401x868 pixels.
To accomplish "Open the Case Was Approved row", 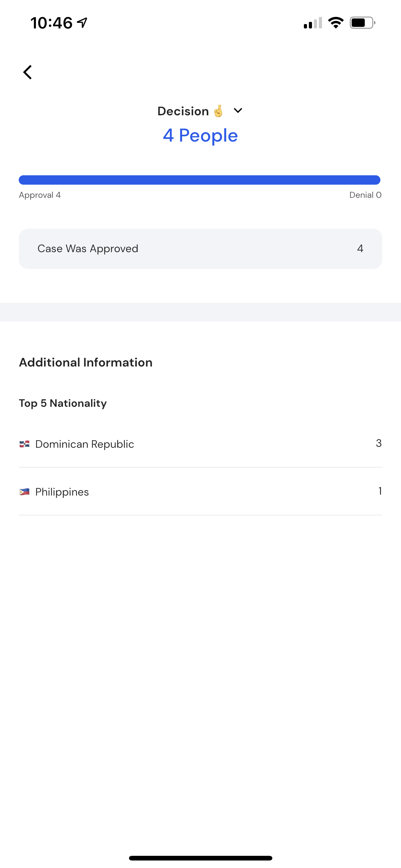I will (x=200, y=249).
